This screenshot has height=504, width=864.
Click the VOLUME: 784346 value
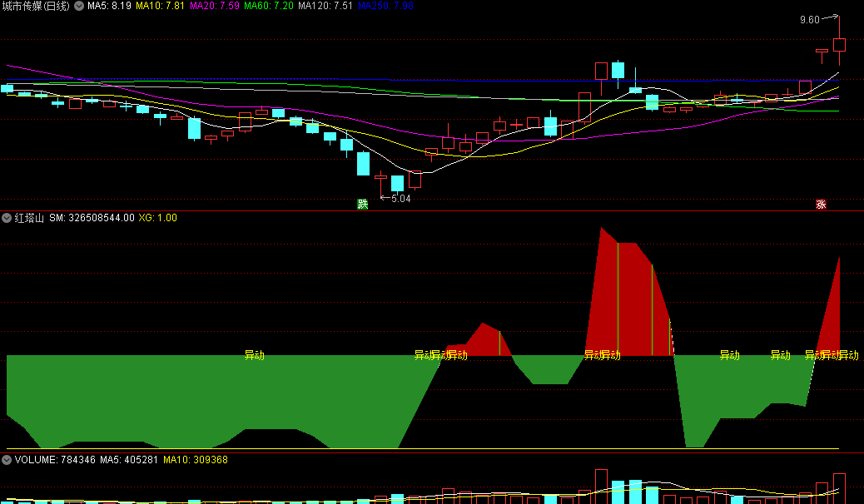click(x=55, y=460)
